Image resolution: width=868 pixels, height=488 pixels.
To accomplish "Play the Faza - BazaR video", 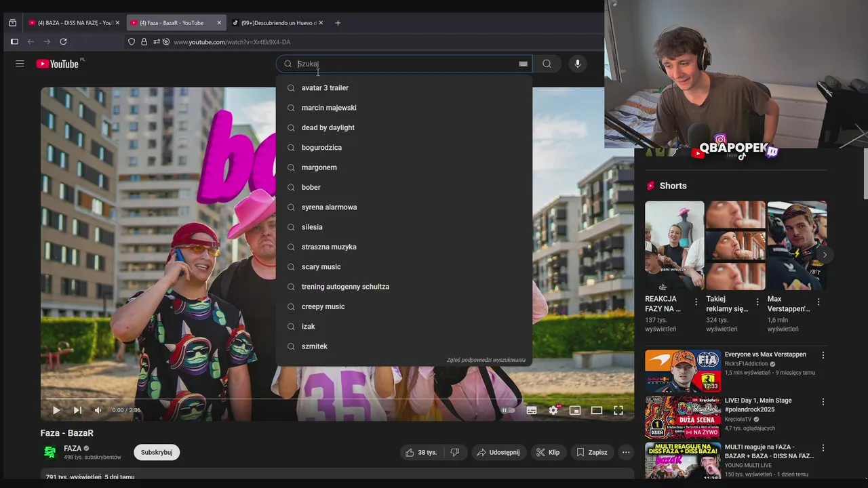I will pyautogui.click(x=56, y=410).
